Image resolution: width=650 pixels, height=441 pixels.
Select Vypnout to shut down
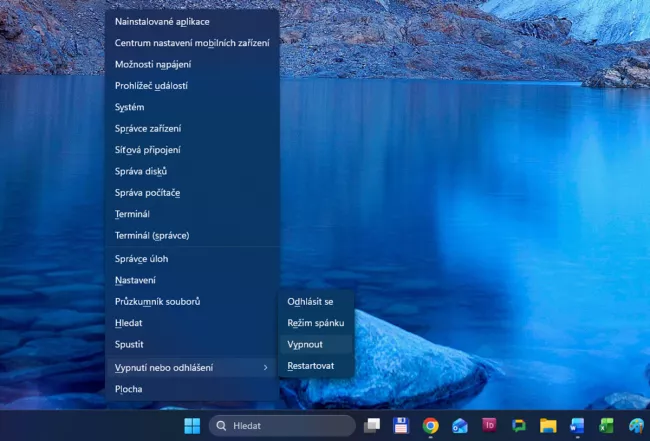(305, 344)
